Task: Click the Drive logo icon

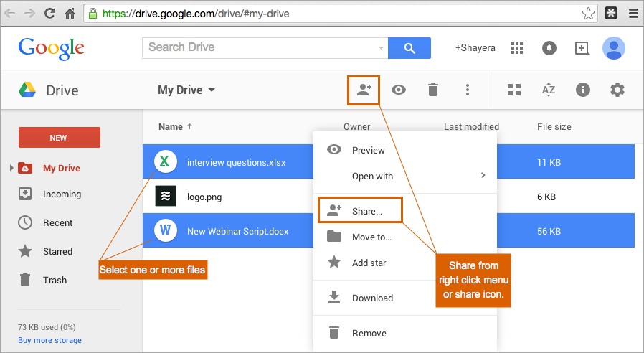Action: (x=27, y=90)
